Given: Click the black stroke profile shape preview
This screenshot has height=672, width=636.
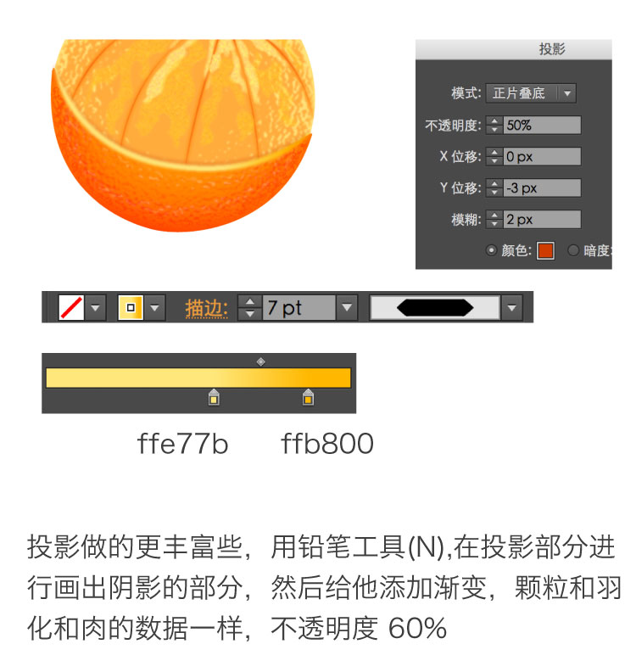Looking at the screenshot, I should click(x=435, y=307).
